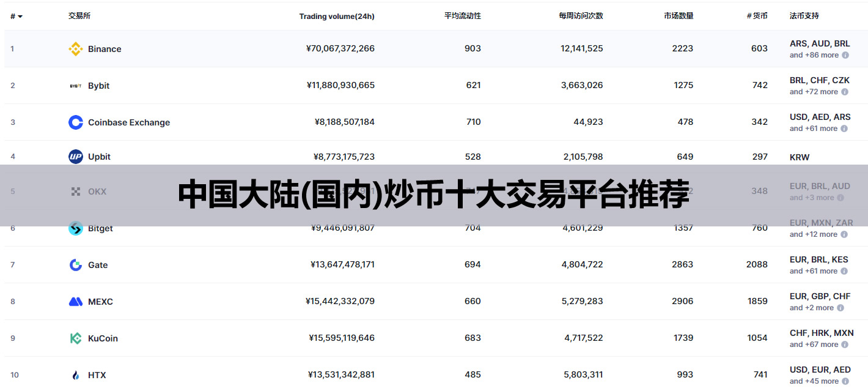Image resolution: width=868 pixels, height=391 pixels.
Task: Expand MEXC's 'and +2 more' fiat list
Action: [x=812, y=308]
